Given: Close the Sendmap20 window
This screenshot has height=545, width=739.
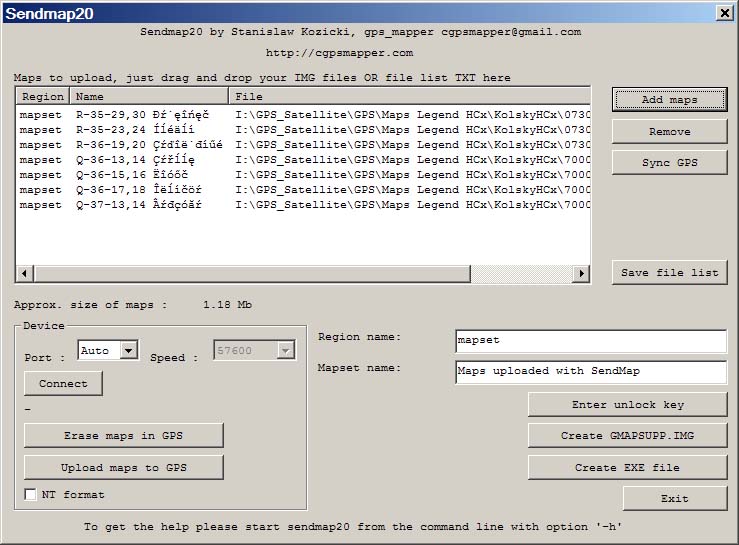Looking at the screenshot, I should click(x=724, y=13).
